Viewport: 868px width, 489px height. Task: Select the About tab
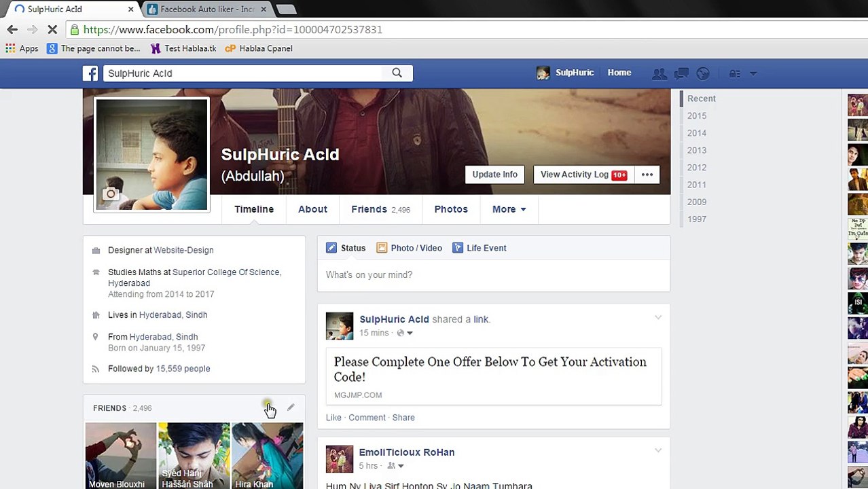tap(312, 209)
